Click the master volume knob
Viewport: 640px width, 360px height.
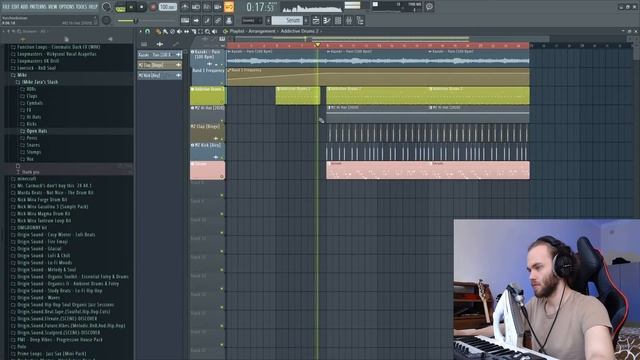pos(107,7)
